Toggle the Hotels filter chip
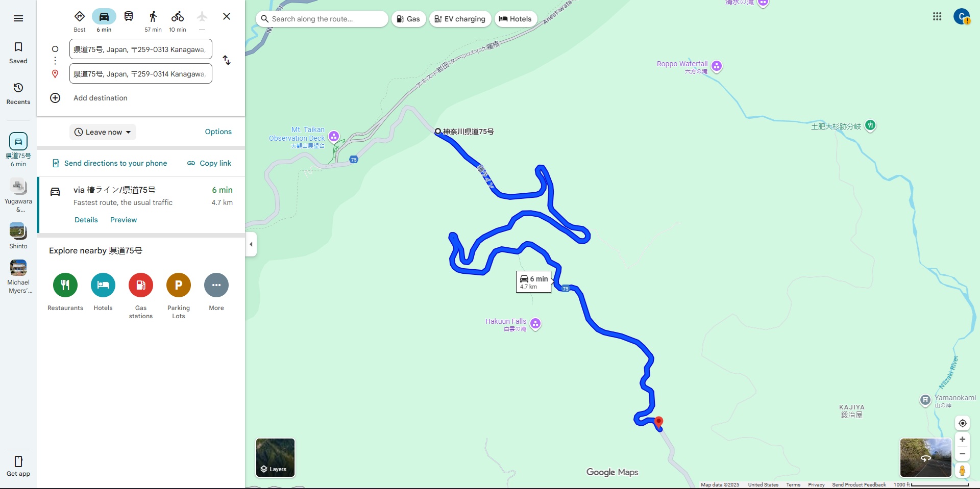980x489 pixels. [x=516, y=19]
